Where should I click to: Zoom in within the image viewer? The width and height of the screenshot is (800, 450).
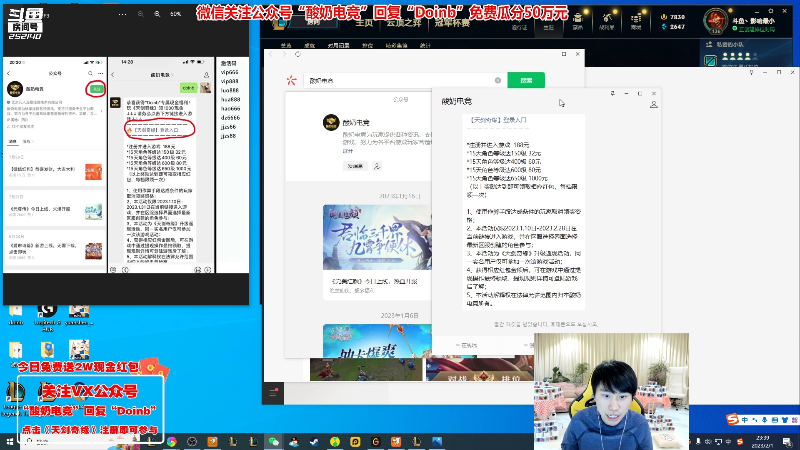(x=157, y=14)
